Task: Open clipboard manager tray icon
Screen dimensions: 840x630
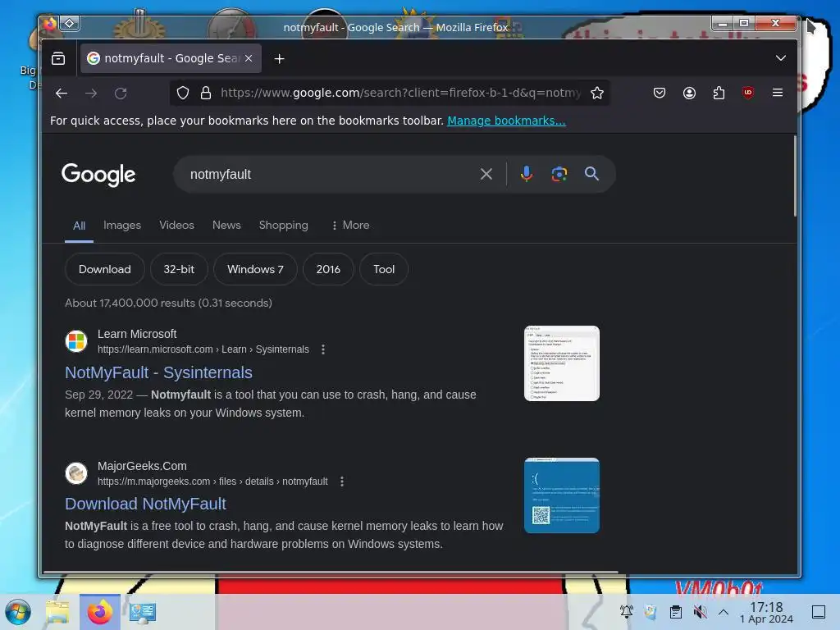Action: pos(676,612)
